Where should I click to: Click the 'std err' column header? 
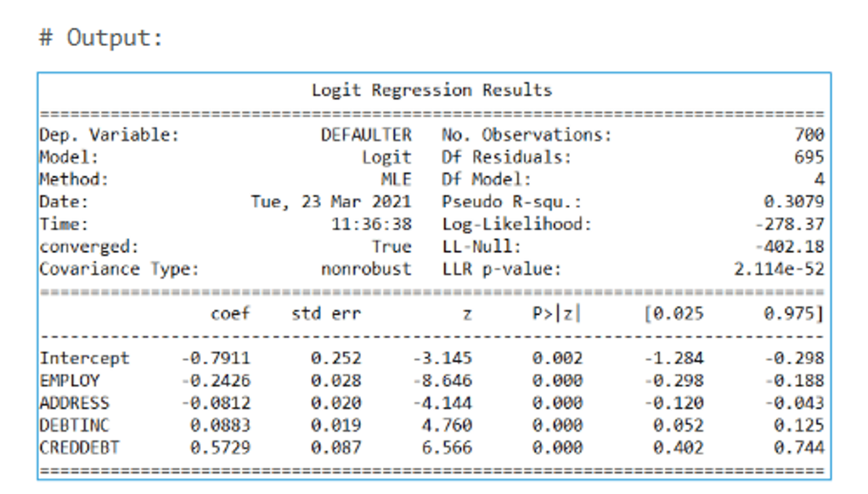point(326,314)
